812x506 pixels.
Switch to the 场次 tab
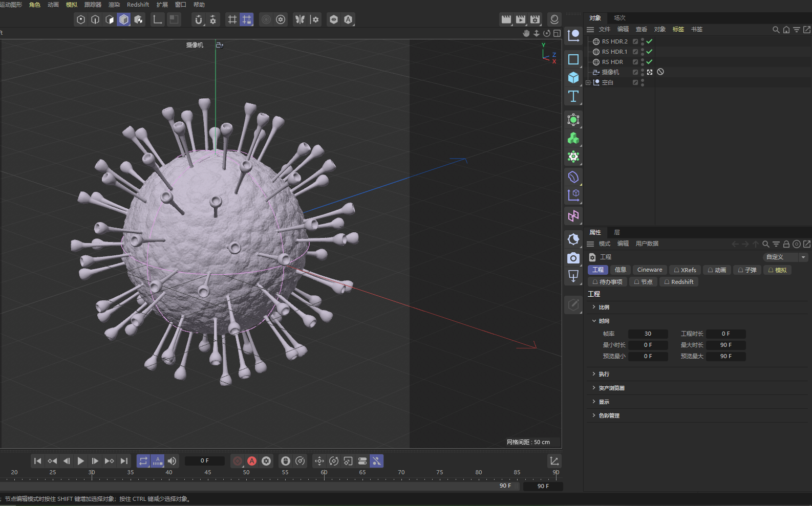pos(619,18)
